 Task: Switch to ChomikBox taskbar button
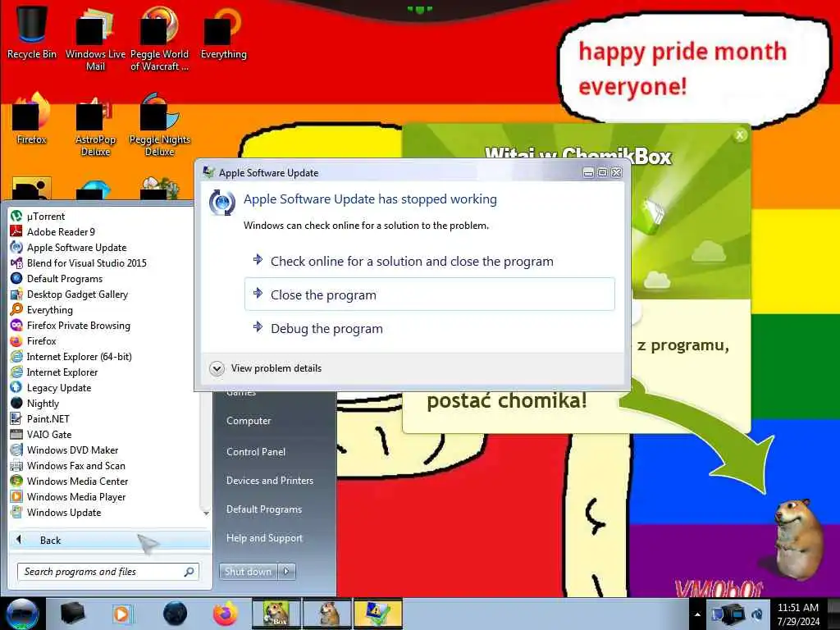276,614
